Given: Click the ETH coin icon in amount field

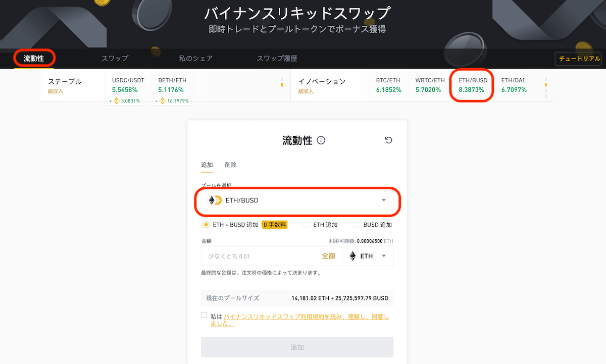Looking at the screenshot, I should tap(352, 256).
